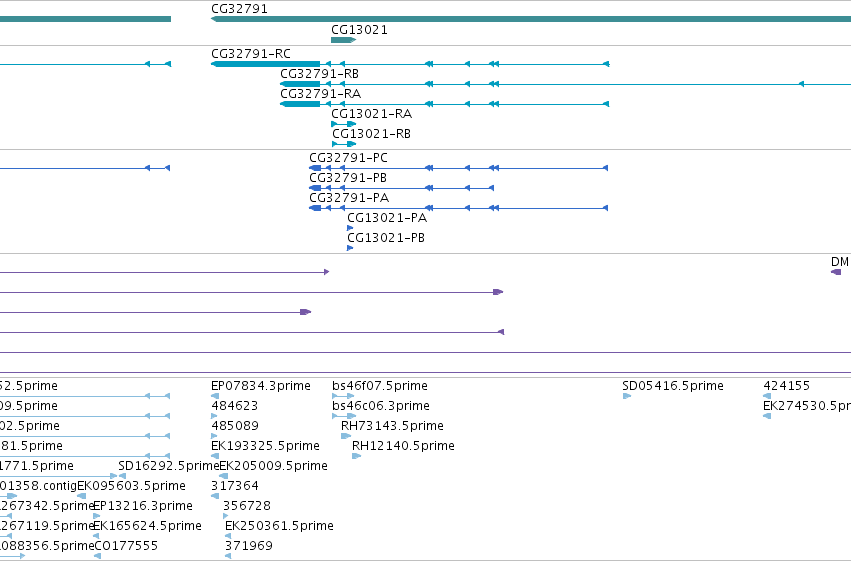The width and height of the screenshot is (851, 561).
Task: Click the CG32791-RC thick exon bar
Action: 265,64
